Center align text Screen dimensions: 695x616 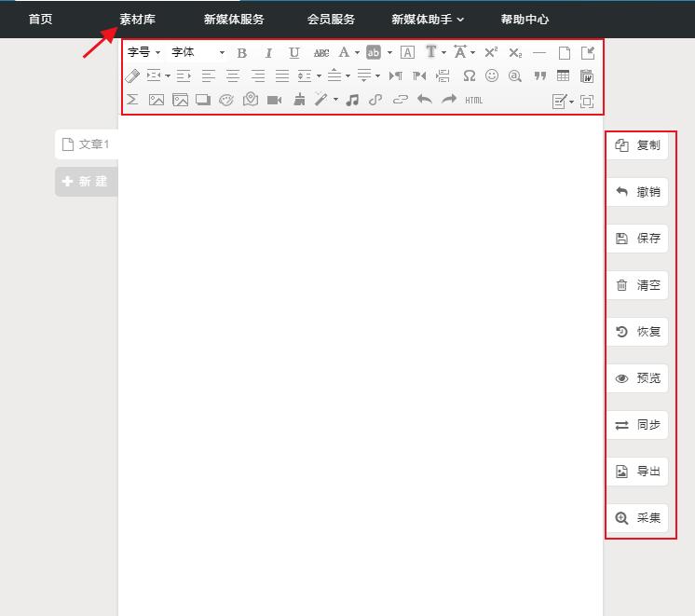pos(233,75)
